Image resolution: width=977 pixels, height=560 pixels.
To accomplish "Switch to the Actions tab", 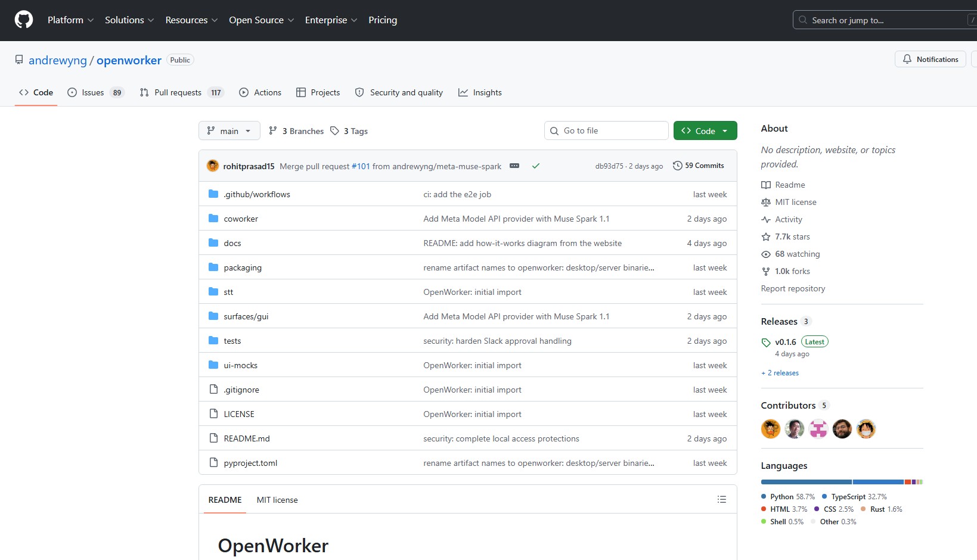I will pos(260,92).
